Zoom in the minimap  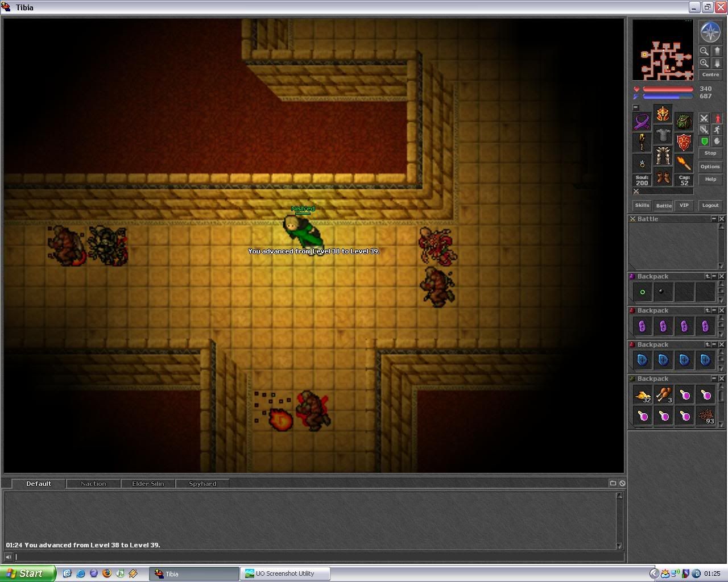coord(704,63)
